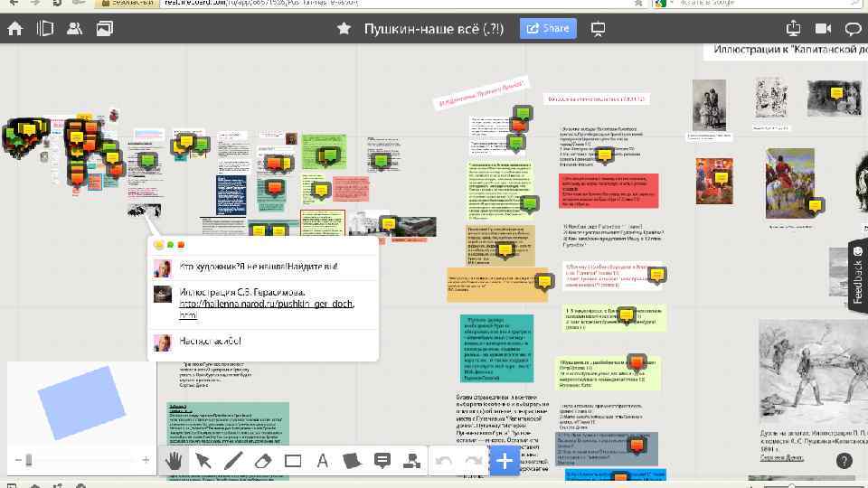Open the Feedback side tab
Image resolution: width=868 pixels, height=488 pixels.
coord(857,275)
